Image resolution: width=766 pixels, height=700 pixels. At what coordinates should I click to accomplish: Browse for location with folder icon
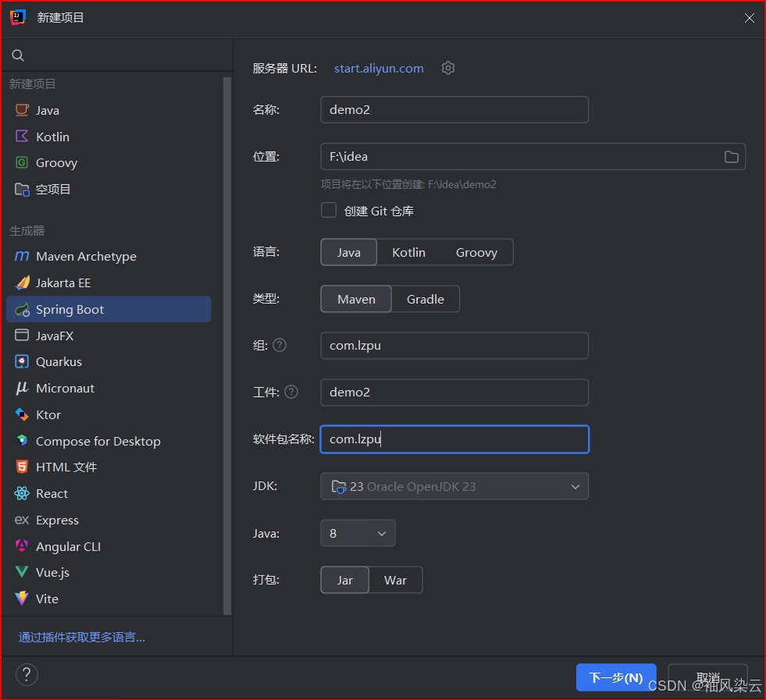(731, 157)
